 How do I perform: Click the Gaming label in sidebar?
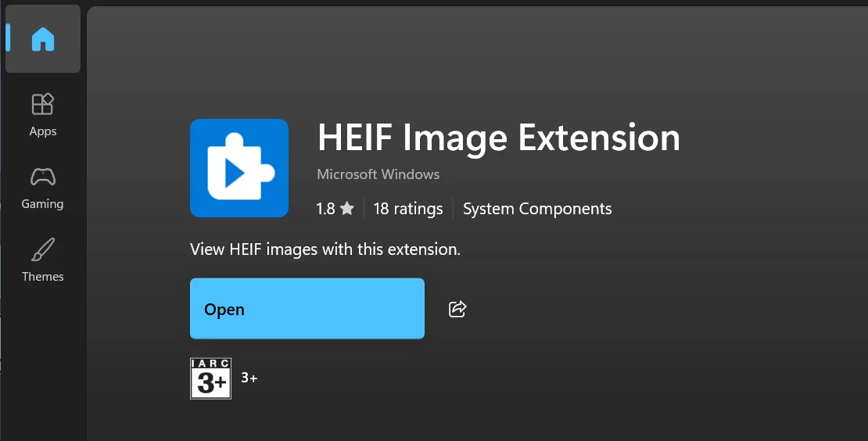(x=43, y=203)
